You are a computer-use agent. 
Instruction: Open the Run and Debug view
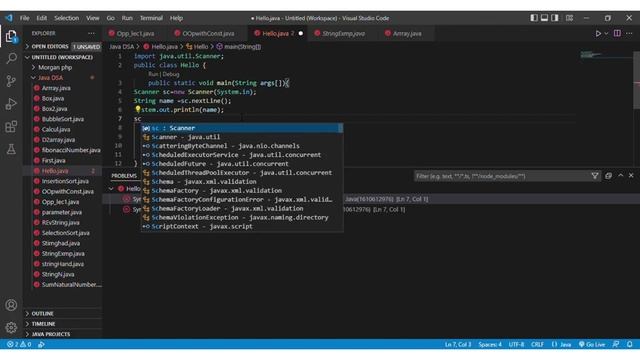pyautogui.click(x=11, y=104)
